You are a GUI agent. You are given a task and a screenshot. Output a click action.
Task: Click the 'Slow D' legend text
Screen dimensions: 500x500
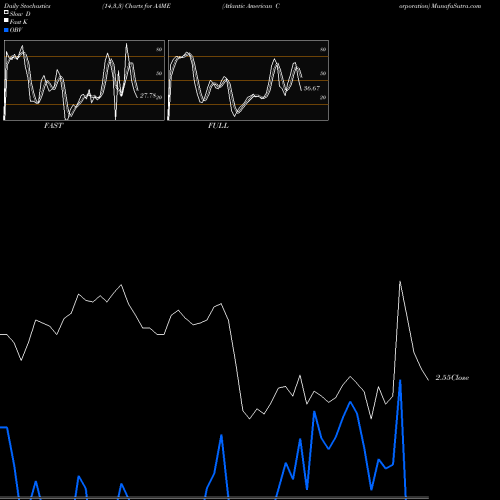(x=20, y=14)
